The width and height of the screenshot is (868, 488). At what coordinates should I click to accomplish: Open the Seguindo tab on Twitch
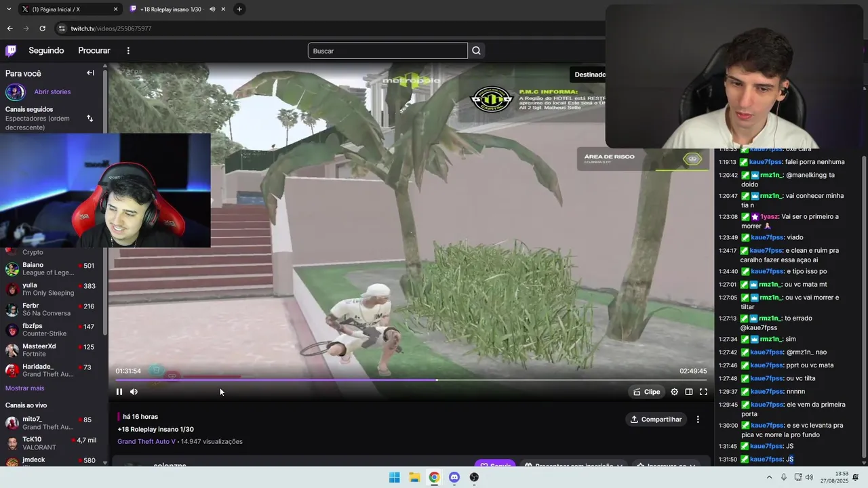click(x=46, y=51)
